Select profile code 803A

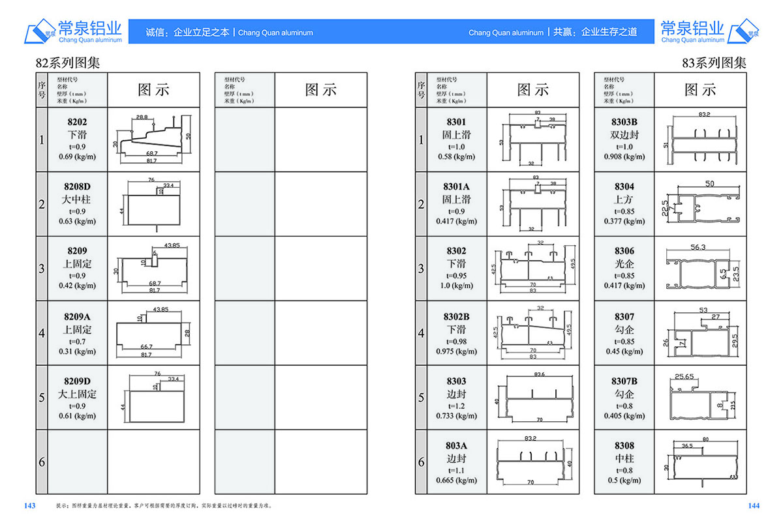(457, 445)
